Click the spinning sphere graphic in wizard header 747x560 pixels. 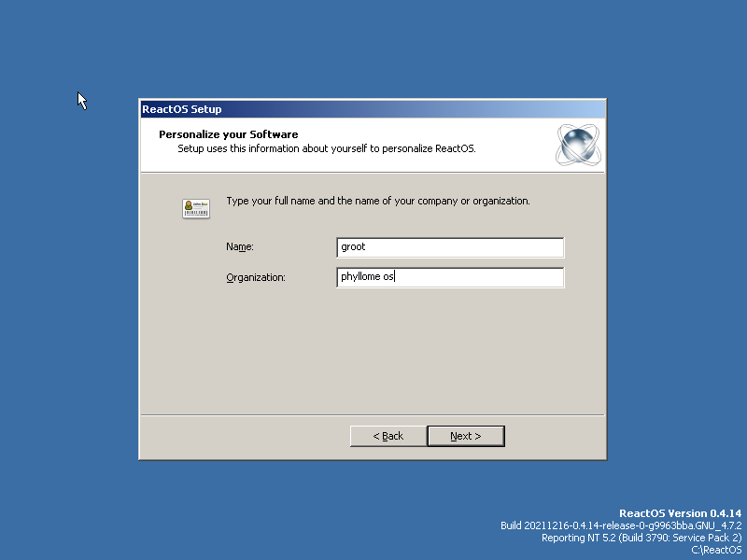click(578, 145)
